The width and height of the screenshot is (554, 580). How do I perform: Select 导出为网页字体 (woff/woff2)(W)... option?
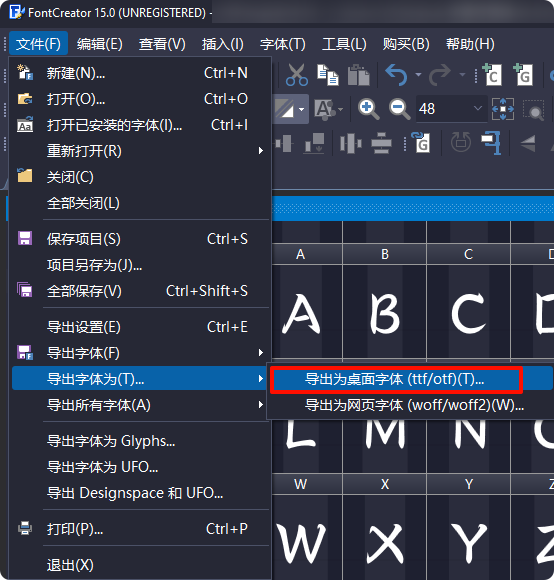[x=411, y=405]
